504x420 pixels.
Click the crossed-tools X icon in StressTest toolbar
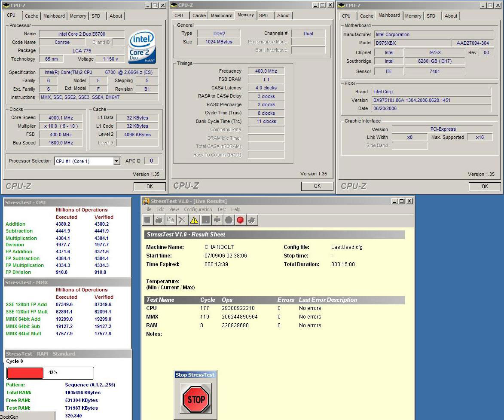pos(182,220)
